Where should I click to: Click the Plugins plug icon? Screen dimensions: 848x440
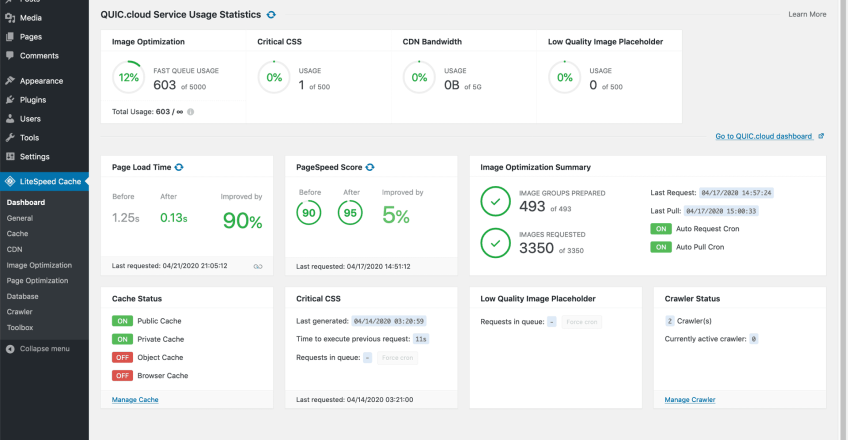[x=10, y=99]
